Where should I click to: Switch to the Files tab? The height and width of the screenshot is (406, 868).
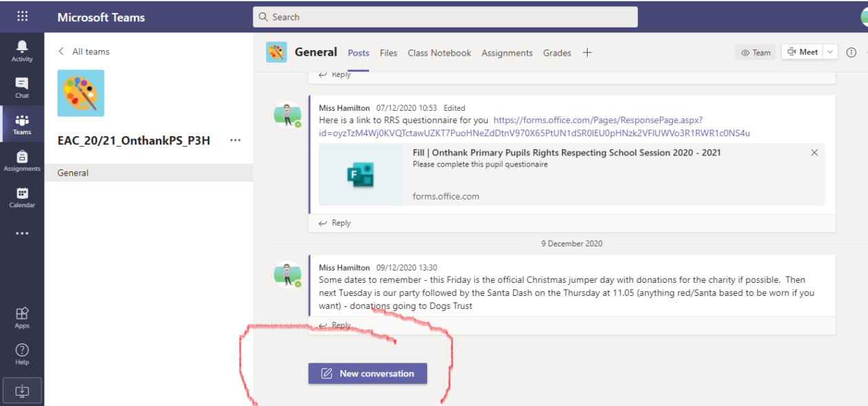click(x=389, y=53)
